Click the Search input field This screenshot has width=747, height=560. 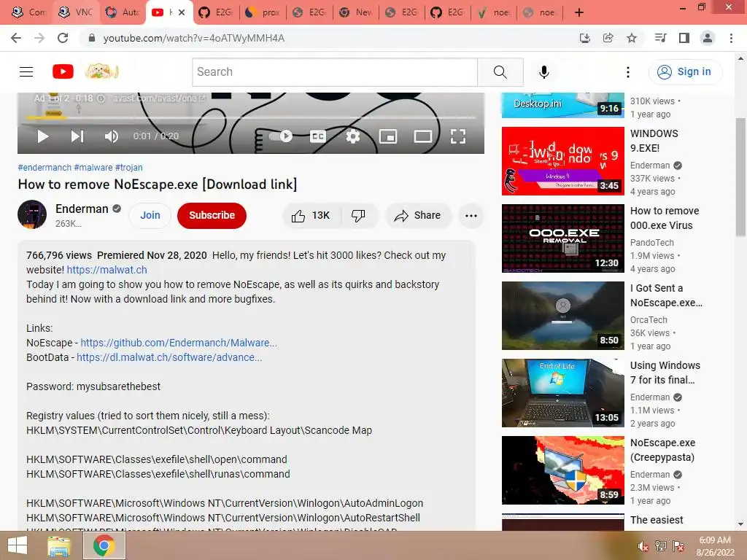pos(334,72)
